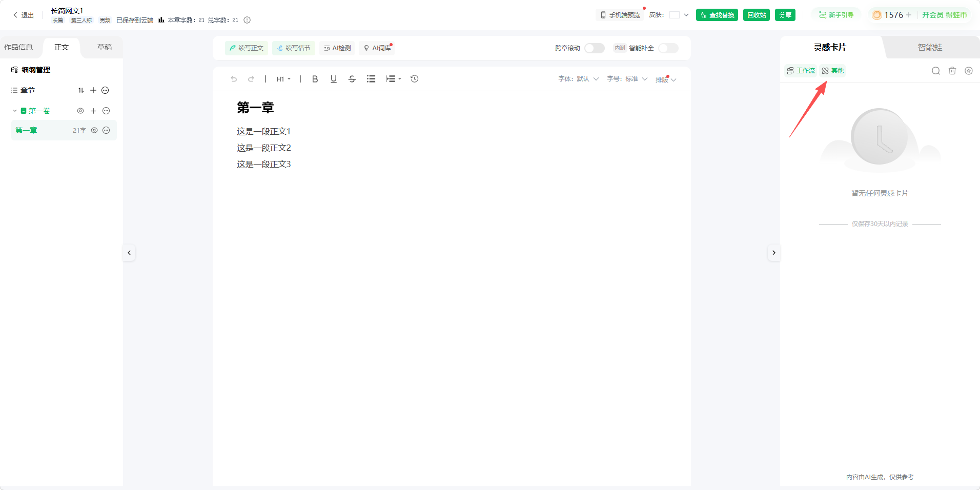Open the version history clock icon
Screen dimensions: 980x490
[415, 79]
